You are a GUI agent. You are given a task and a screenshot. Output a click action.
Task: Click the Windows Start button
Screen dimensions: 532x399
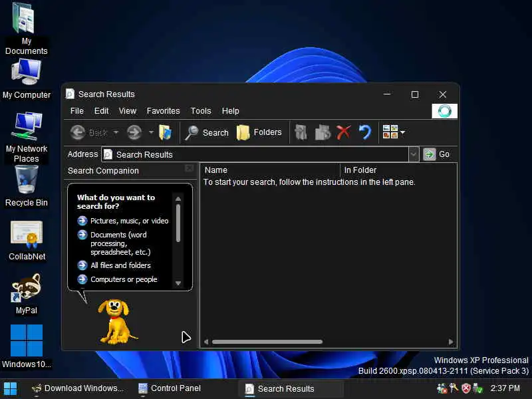point(10,389)
